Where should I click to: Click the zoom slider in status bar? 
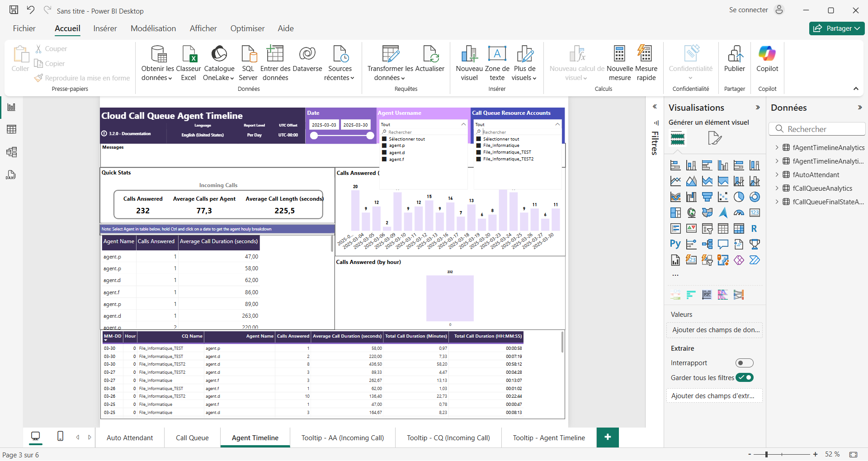tap(767, 454)
